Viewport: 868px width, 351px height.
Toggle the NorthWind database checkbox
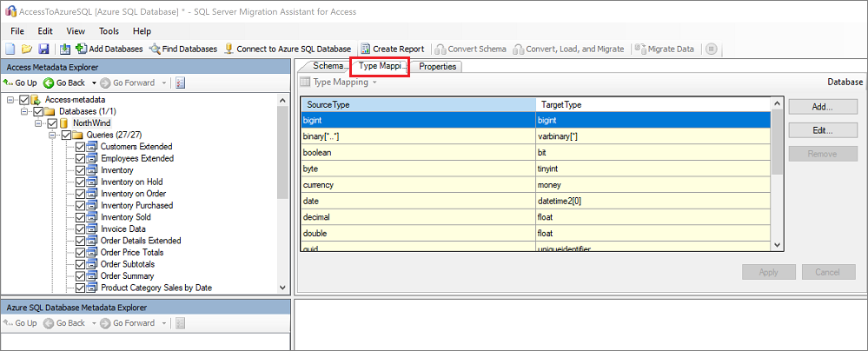coord(52,123)
